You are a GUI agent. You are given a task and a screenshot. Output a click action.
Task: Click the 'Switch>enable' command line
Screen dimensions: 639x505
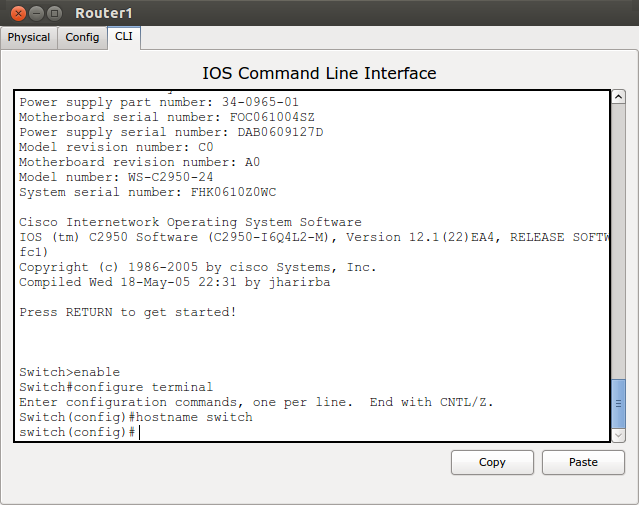69,372
